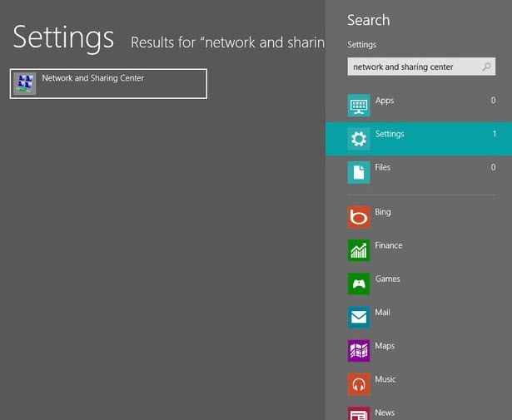This screenshot has height=420, width=512.
Task: Click the Search pane heading
Action: (368, 20)
